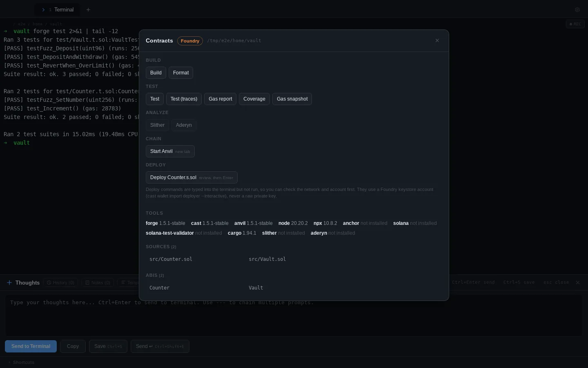
Task: Close the Thoughts panel with its X
Action: click(x=578, y=283)
